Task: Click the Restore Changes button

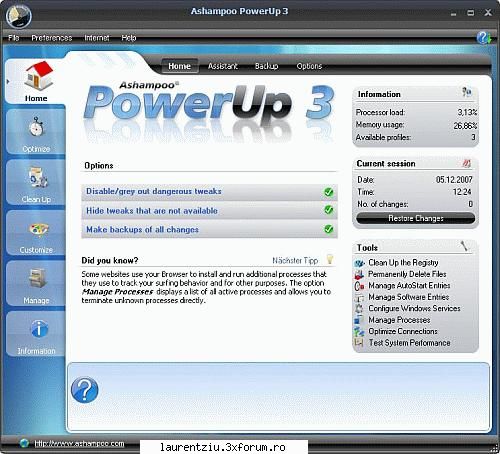Action: [x=416, y=218]
